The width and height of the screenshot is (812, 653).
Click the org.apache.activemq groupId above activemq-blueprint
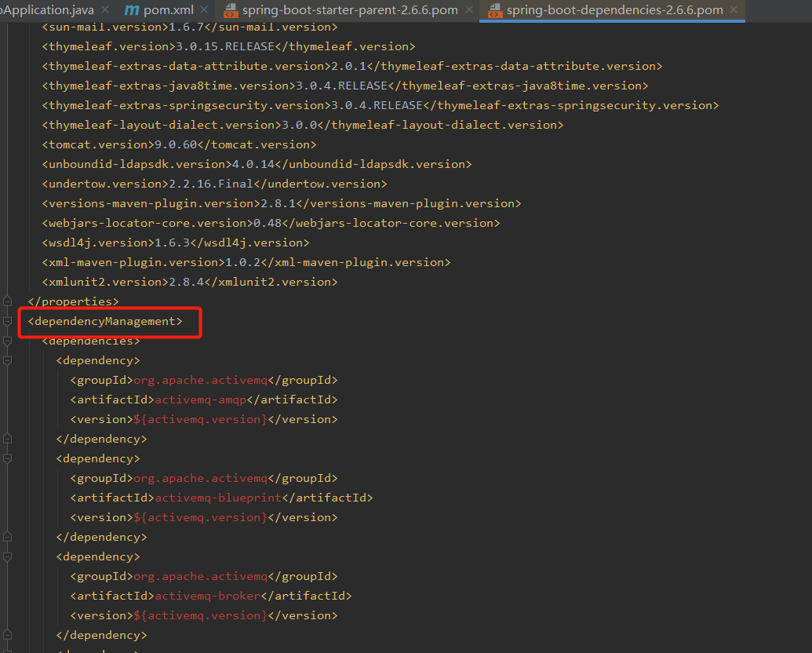200,478
